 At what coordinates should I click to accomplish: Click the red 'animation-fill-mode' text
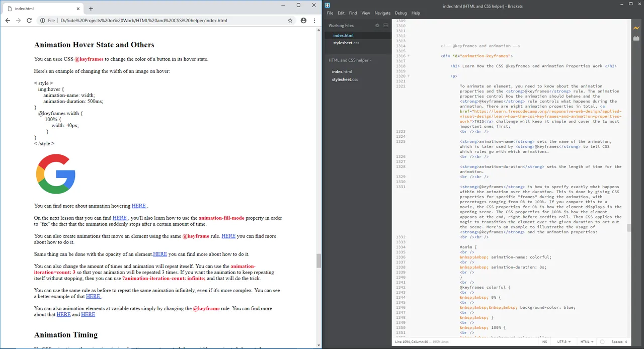tap(221, 218)
